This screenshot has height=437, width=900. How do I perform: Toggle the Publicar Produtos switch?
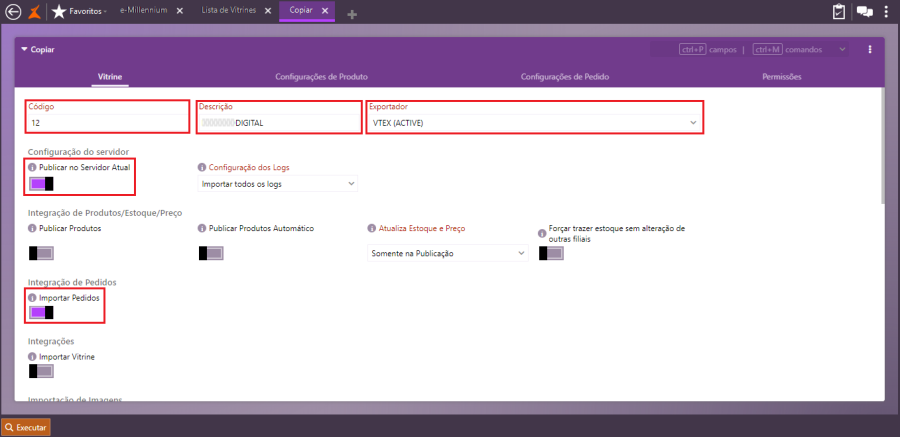(x=41, y=253)
